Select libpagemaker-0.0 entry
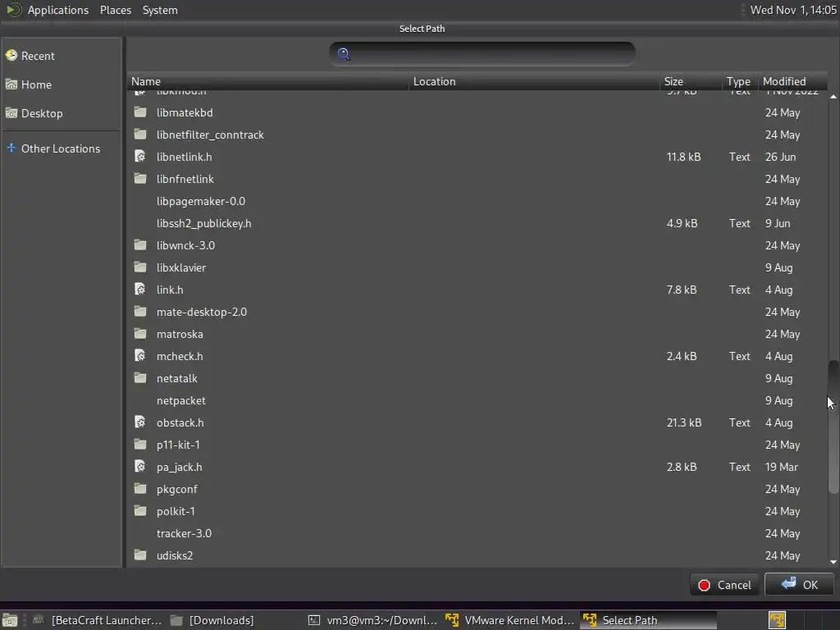 [201, 202]
